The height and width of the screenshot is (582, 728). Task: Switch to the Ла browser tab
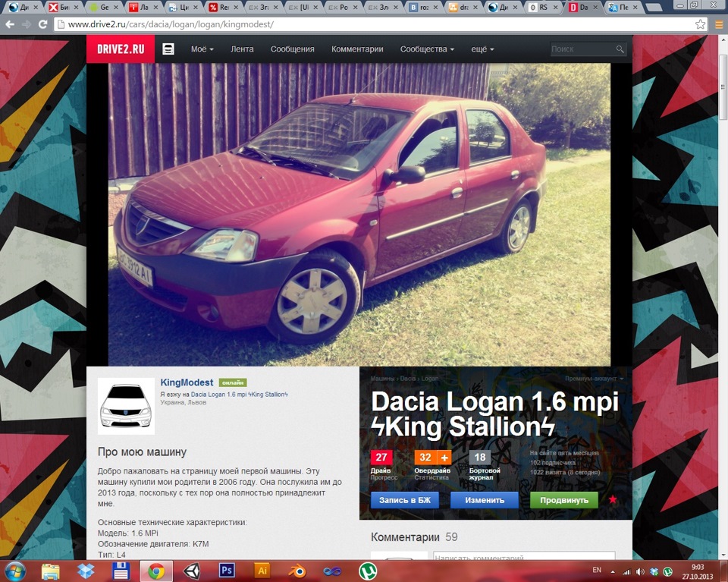144,8
